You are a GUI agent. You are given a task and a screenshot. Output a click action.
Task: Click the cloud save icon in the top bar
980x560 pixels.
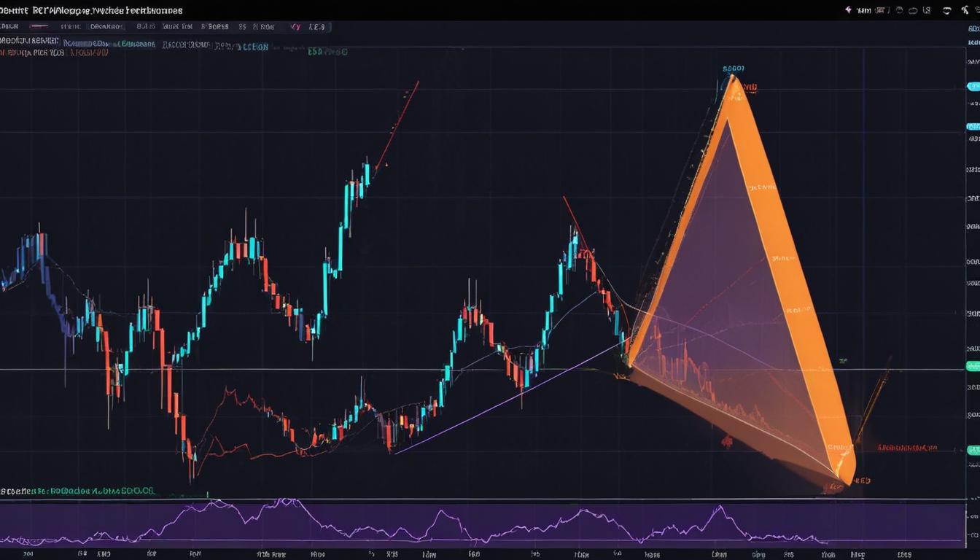tap(913, 10)
